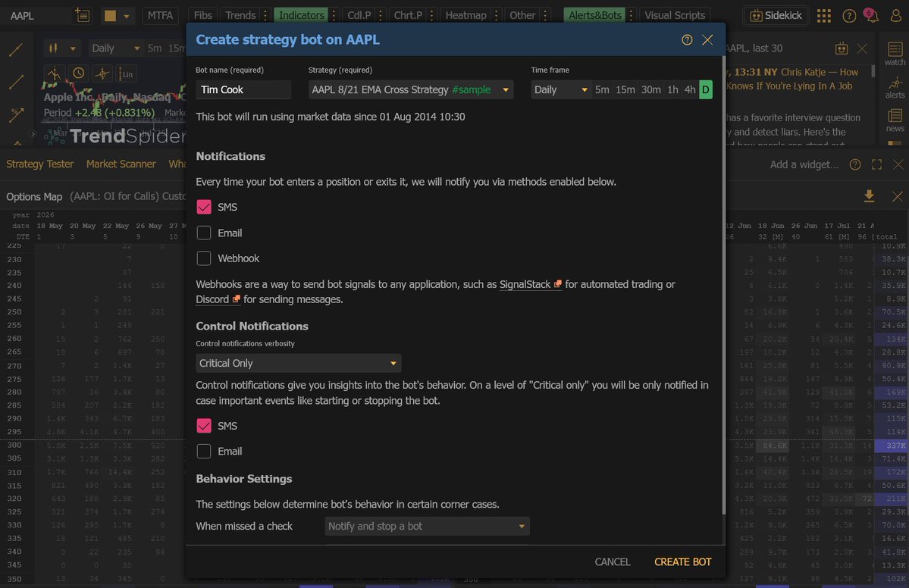Screen dimensions: 909x588
Task: Toggle the Lin scale icon on chart
Action: click(126, 73)
